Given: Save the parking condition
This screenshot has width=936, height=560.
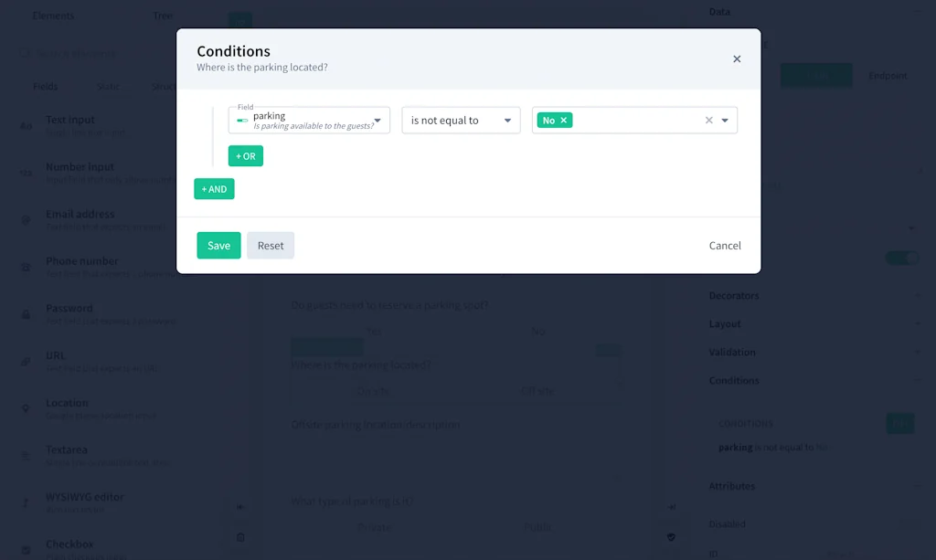Looking at the screenshot, I should 218,245.
